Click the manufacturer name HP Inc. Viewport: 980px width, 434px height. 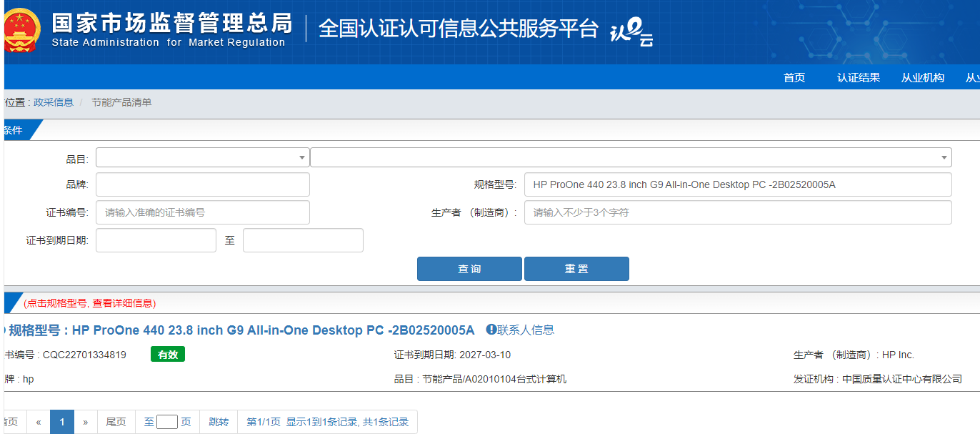(898, 355)
